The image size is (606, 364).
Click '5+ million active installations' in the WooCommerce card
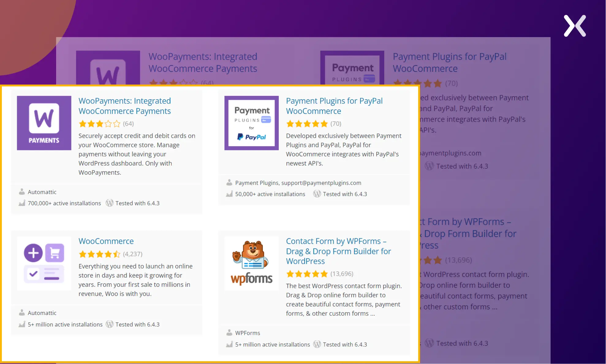[65, 324]
